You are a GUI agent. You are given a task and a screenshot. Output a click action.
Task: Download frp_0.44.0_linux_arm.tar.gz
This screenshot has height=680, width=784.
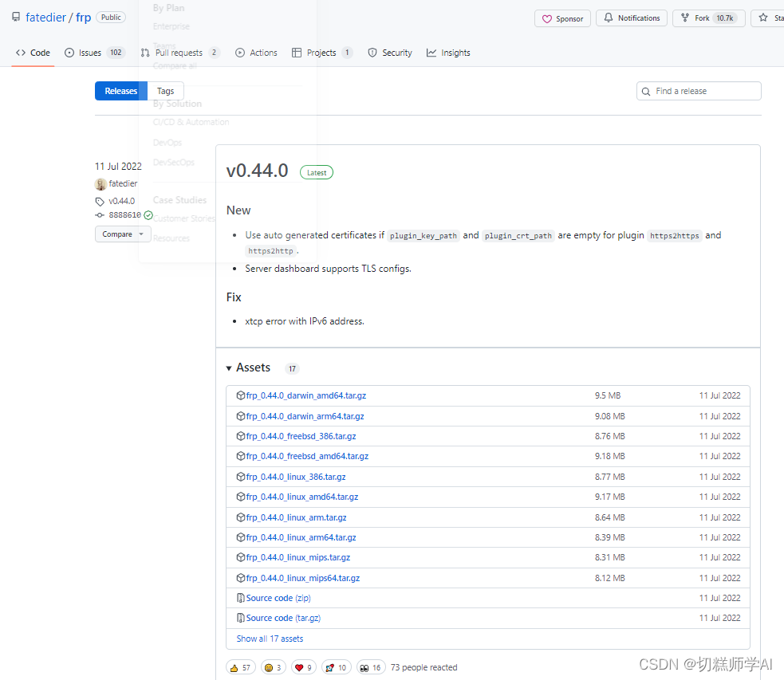(297, 517)
